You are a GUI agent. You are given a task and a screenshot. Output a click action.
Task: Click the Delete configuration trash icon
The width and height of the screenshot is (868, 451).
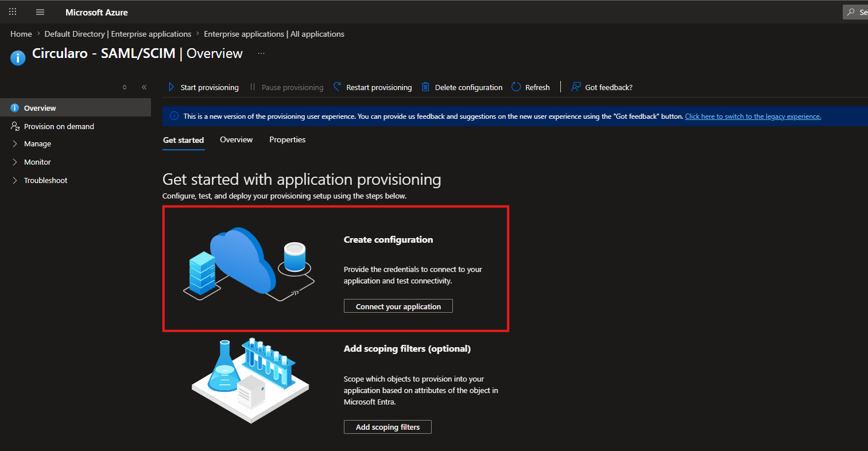pyautogui.click(x=425, y=87)
